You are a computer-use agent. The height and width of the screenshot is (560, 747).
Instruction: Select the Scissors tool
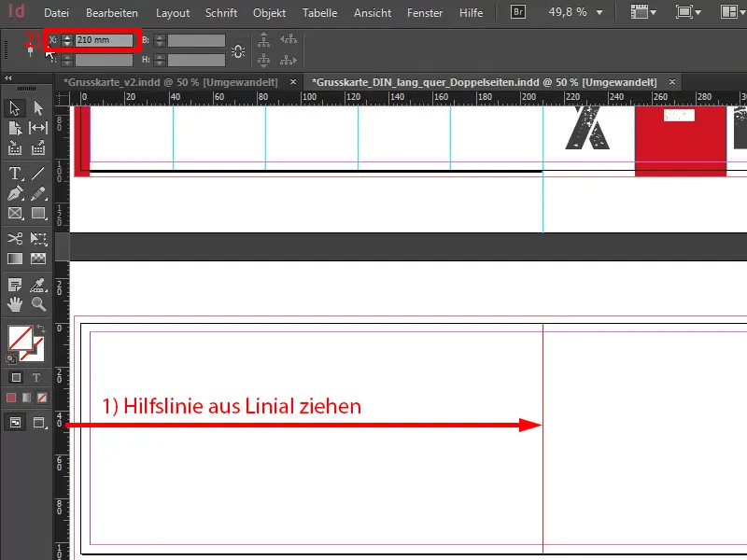[15, 238]
